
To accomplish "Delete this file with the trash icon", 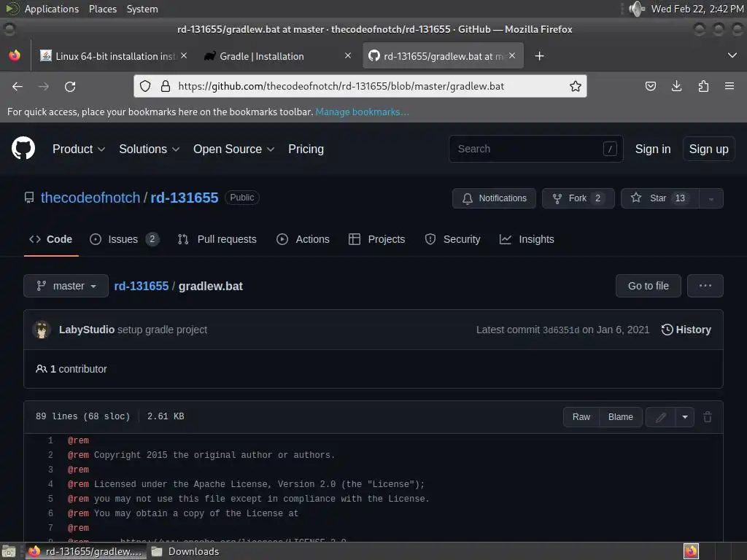I will [x=708, y=417].
